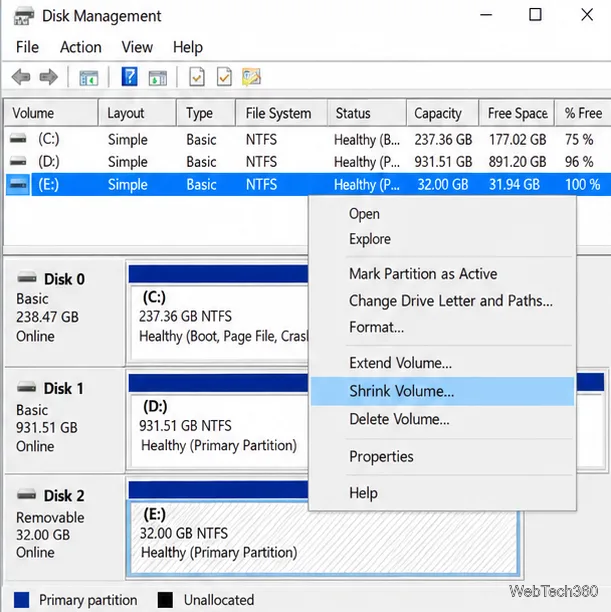Sort by the Layout column header

tap(137, 113)
